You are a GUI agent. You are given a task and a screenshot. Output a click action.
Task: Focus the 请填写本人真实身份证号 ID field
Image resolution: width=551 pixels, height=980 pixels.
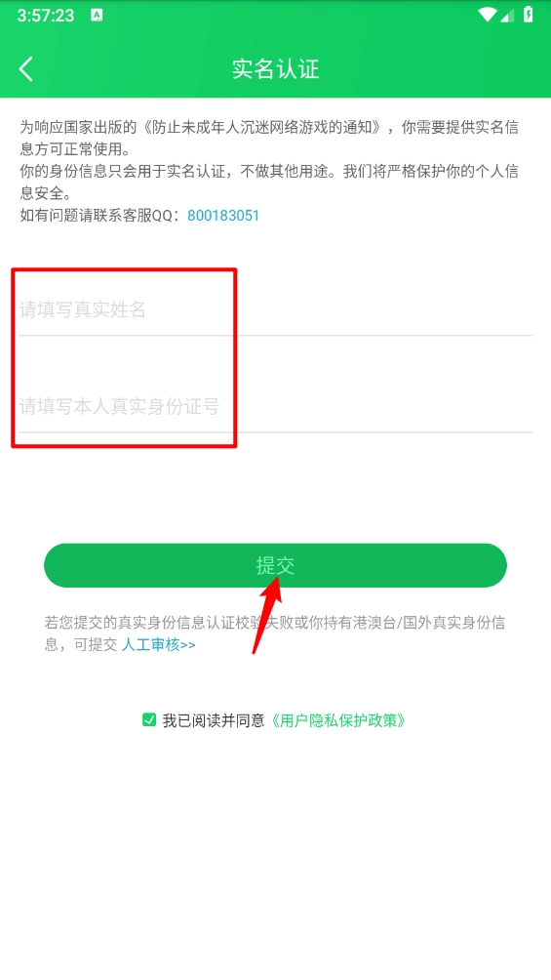[x=275, y=407]
